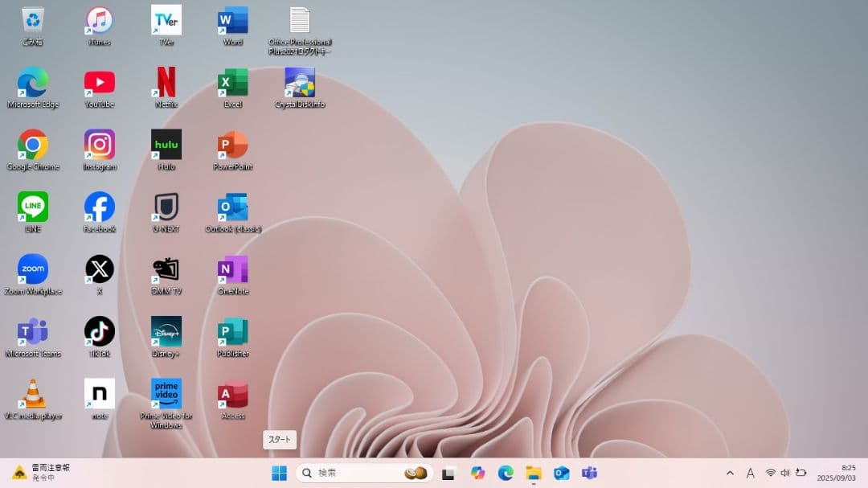This screenshot has height=488, width=868.
Task: Open Edge from the taskbar
Action: pos(506,473)
